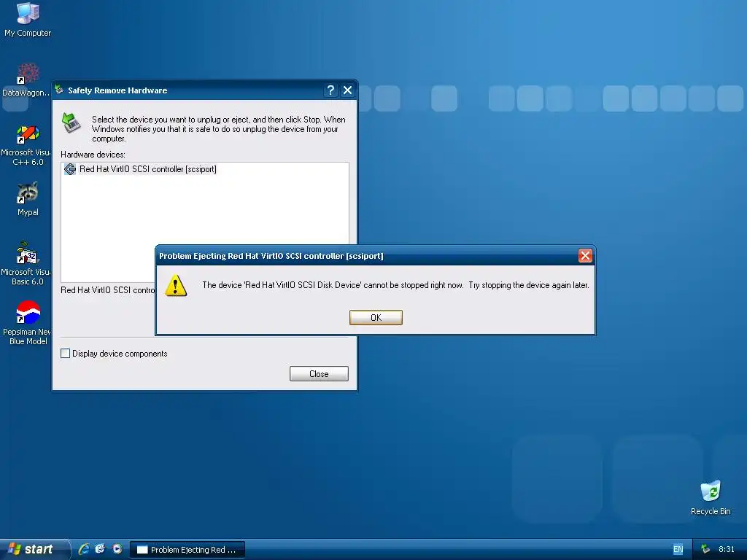Click the Safely Remove Hardware title bar icon
Screen dimensions: 747x560
(59, 90)
